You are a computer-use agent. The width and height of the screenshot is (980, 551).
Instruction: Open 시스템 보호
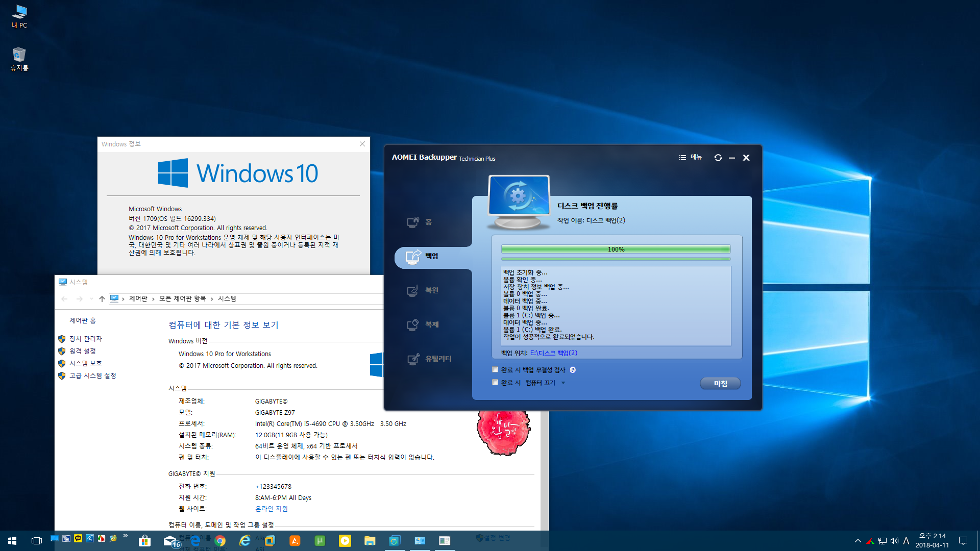[85, 363]
